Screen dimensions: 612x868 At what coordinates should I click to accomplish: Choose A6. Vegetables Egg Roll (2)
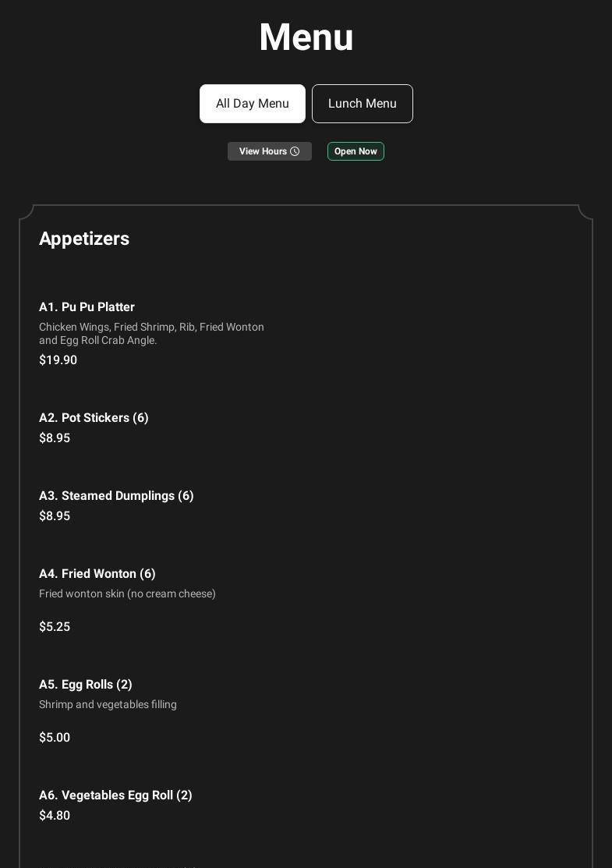tap(115, 795)
